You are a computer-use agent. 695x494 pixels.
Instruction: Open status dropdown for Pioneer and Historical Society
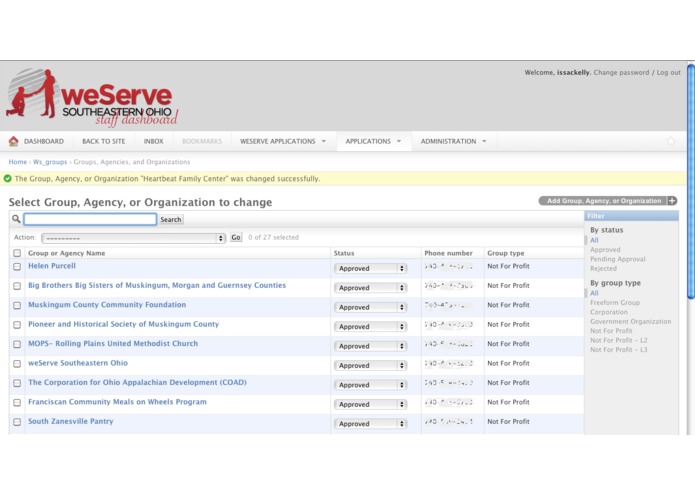click(371, 327)
